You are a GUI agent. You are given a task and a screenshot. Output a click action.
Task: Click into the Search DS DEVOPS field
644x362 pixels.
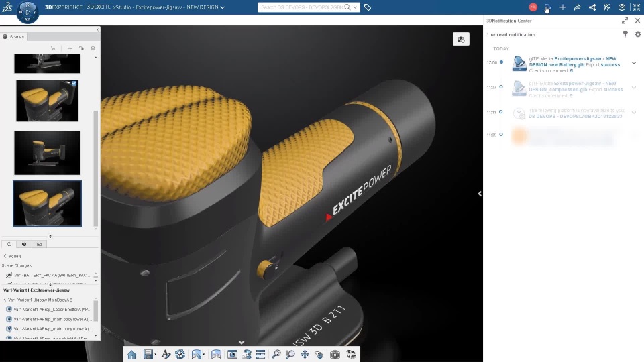point(302,7)
